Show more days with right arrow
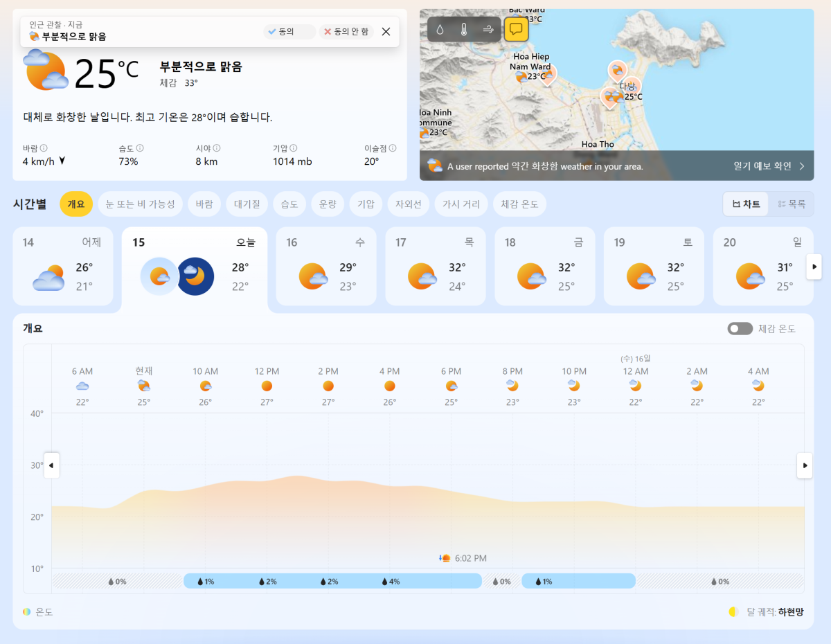 pos(814,267)
